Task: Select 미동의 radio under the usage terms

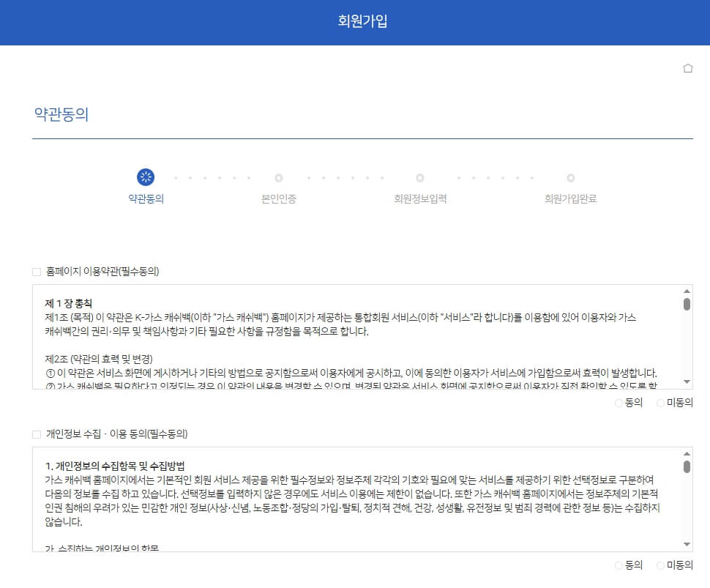Action: coord(661,401)
